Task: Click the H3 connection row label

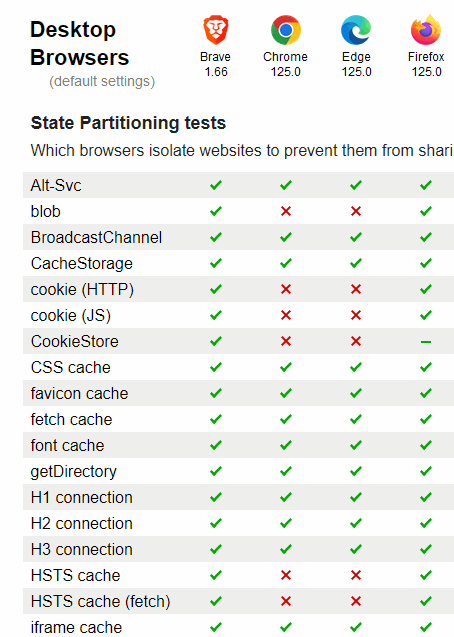Action: (82, 550)
